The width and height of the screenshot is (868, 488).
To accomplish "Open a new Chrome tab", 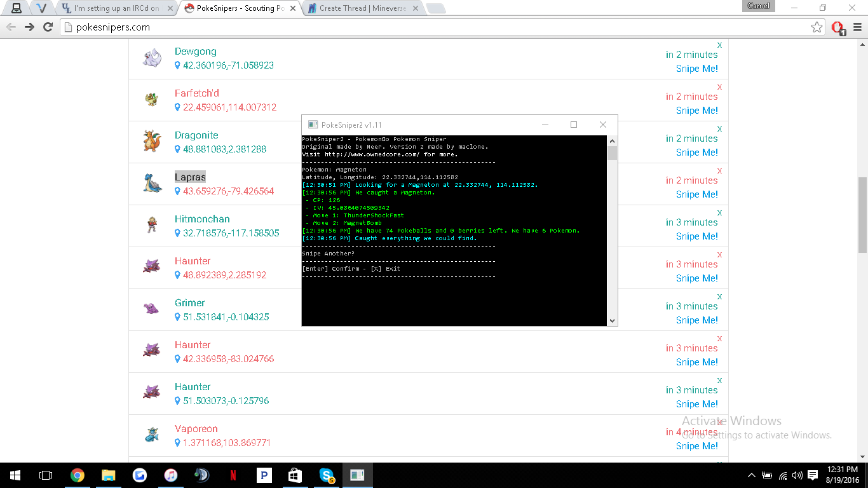I will (x=435, y=8).
